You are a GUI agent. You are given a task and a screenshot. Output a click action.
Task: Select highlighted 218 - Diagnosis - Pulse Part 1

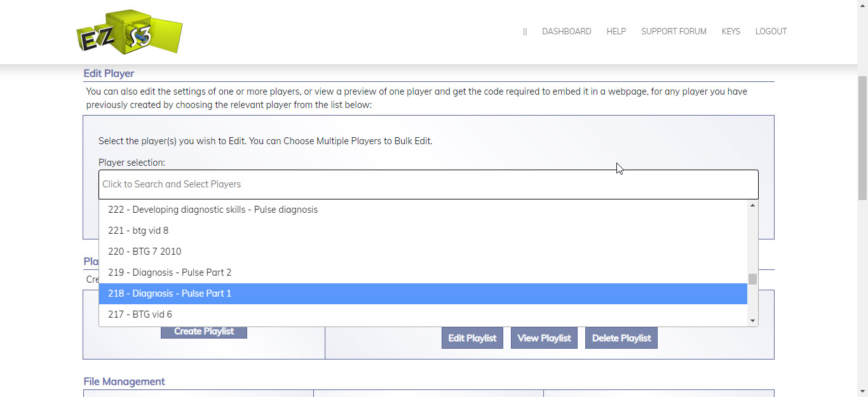(x=423, y=293)
